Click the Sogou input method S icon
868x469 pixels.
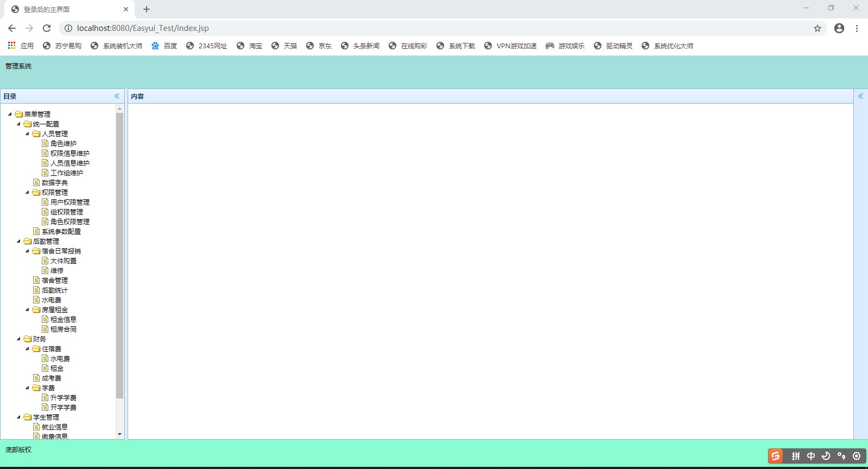coord(775,456)
